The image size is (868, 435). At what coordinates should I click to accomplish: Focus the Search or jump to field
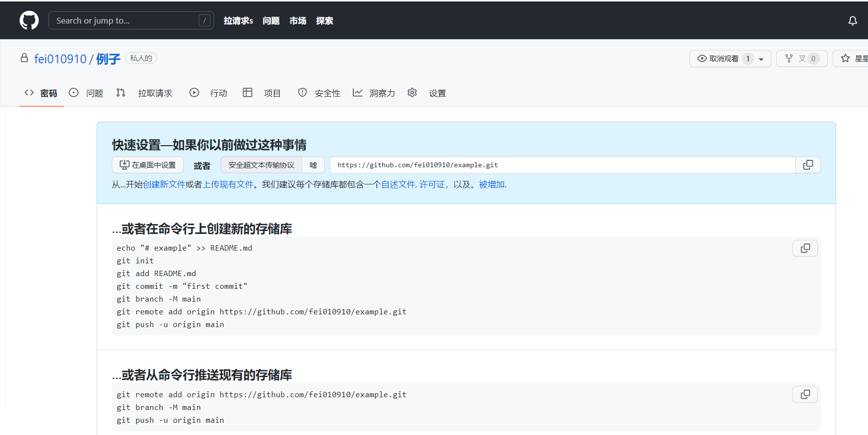[131, 21]
